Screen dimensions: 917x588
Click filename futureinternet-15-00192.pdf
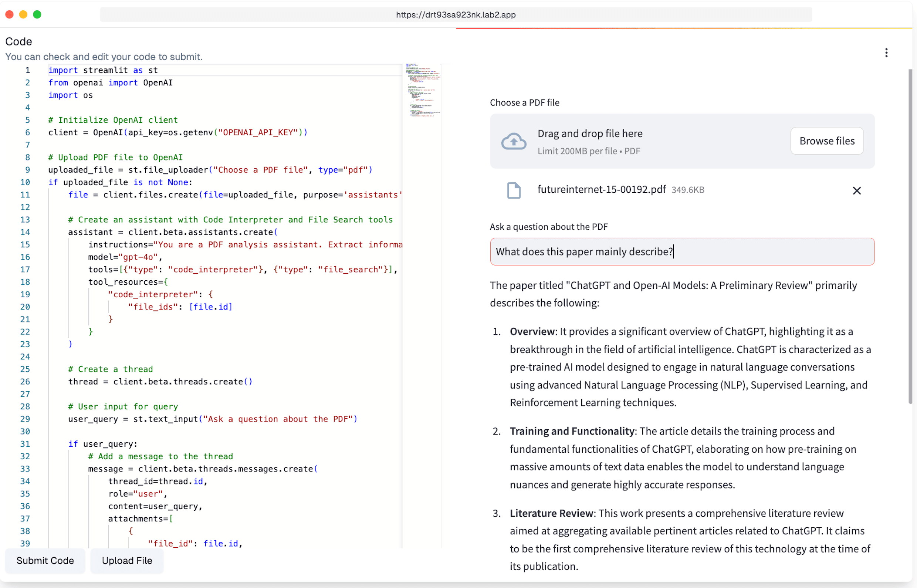601,189
